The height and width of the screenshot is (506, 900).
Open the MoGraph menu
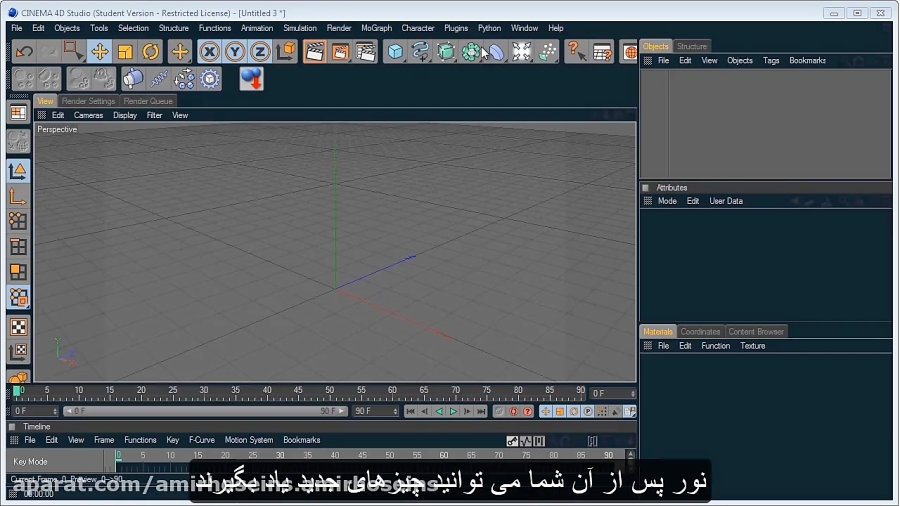(376, 28)
